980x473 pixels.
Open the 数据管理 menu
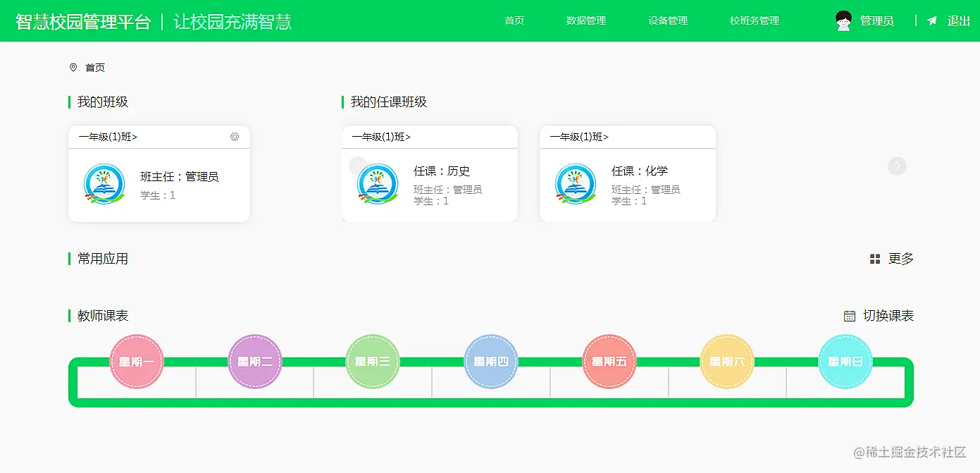[585, 20]
